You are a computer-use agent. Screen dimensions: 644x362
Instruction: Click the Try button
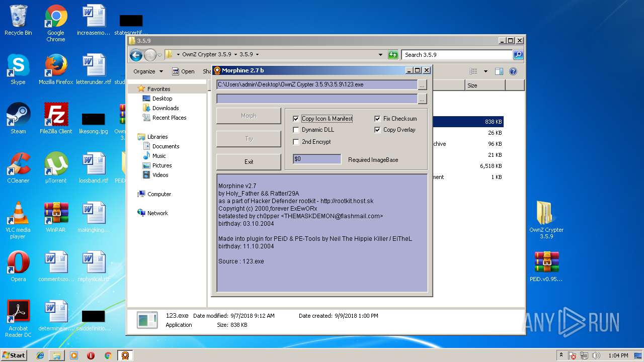pos(249,139)
